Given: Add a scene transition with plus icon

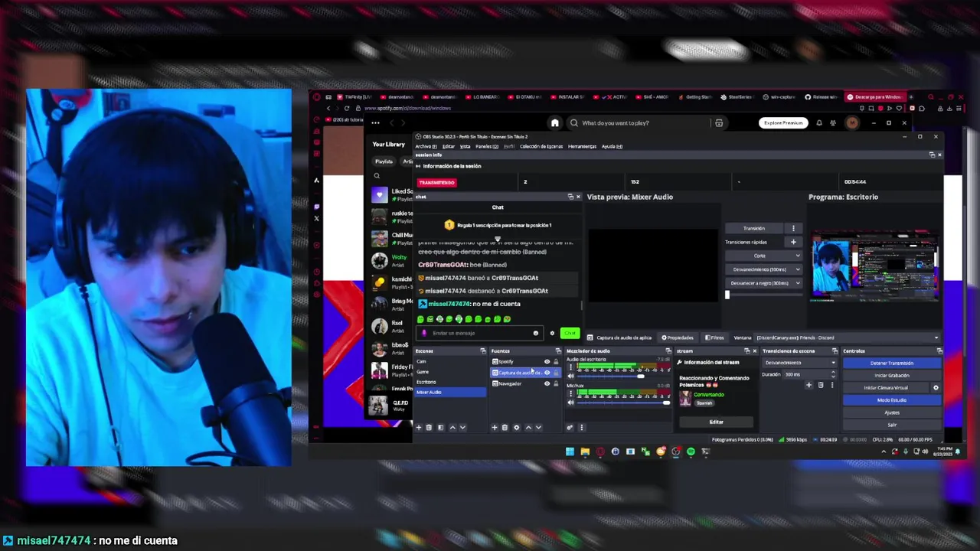Looking at the screenshot, I should pos(808,385).
